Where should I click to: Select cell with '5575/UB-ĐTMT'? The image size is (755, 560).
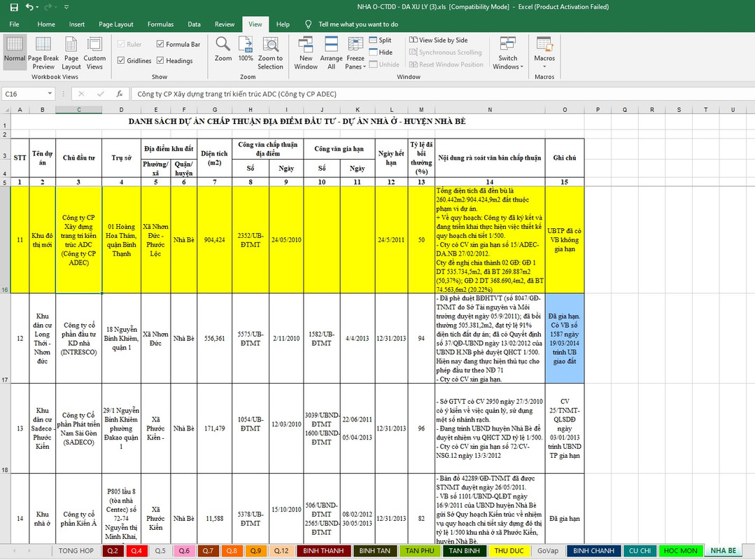tap(251, 339)
